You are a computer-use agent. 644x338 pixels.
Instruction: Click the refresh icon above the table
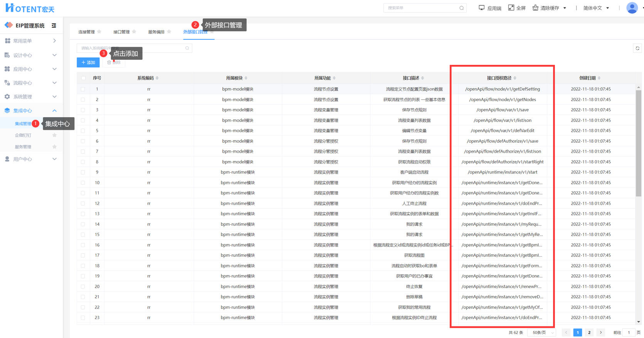coord(637,49)
